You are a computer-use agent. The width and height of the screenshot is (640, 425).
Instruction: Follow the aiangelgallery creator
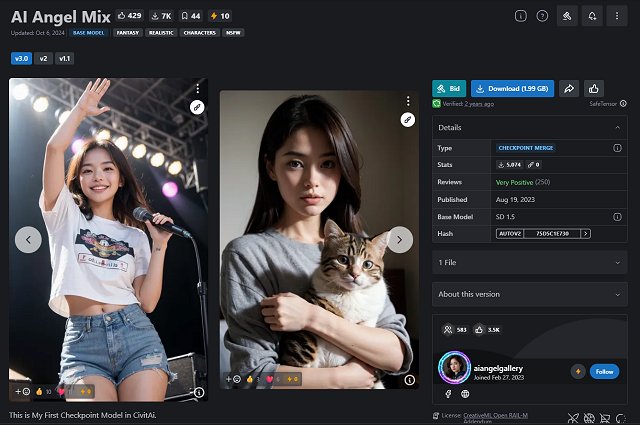click(604, 371)
